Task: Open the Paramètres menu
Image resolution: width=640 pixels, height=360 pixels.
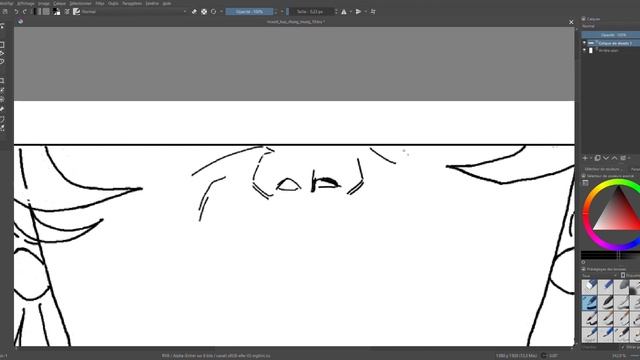Action: click(x=132, y=3)
